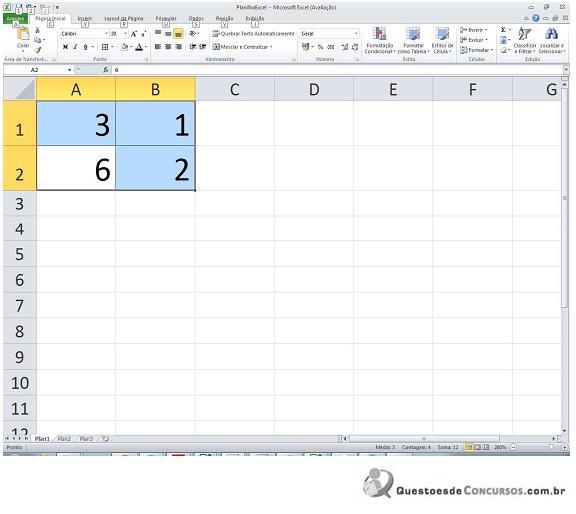Click the Formatar cells button
576x514 pixels.
(476, 50)
